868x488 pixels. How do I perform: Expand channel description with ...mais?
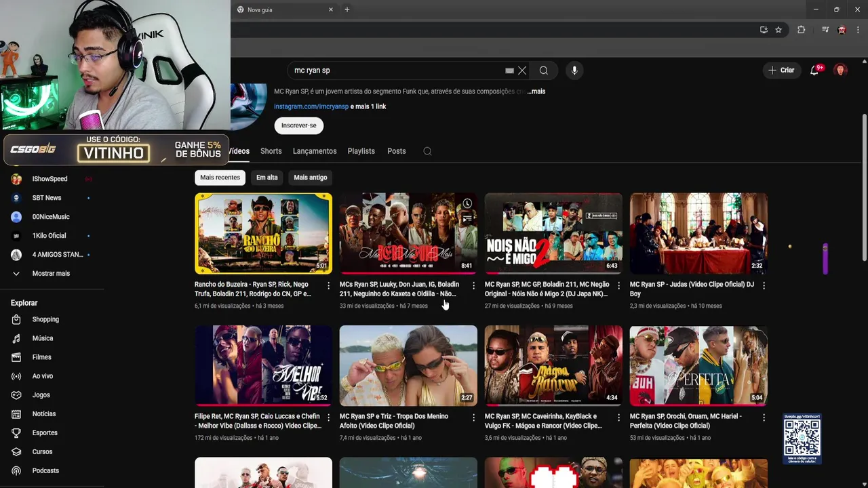[536, 91]
